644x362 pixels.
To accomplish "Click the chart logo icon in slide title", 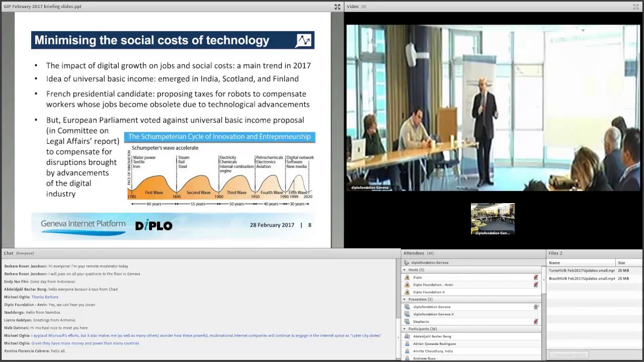I will [303, 40].
